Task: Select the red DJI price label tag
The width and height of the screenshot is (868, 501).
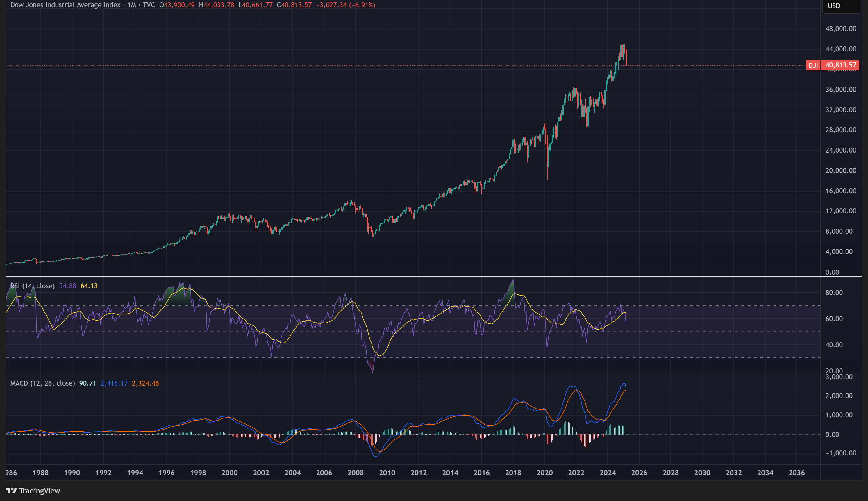Action: [813, 65]
